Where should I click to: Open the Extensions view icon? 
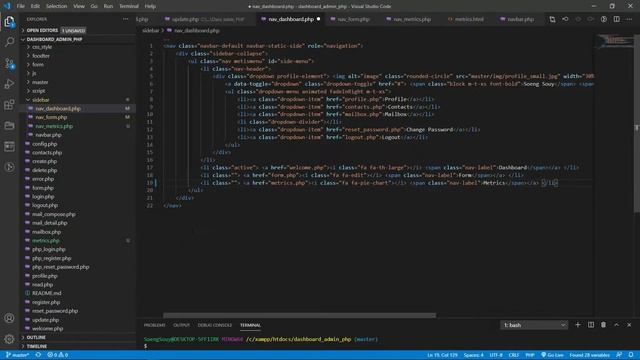9,105
